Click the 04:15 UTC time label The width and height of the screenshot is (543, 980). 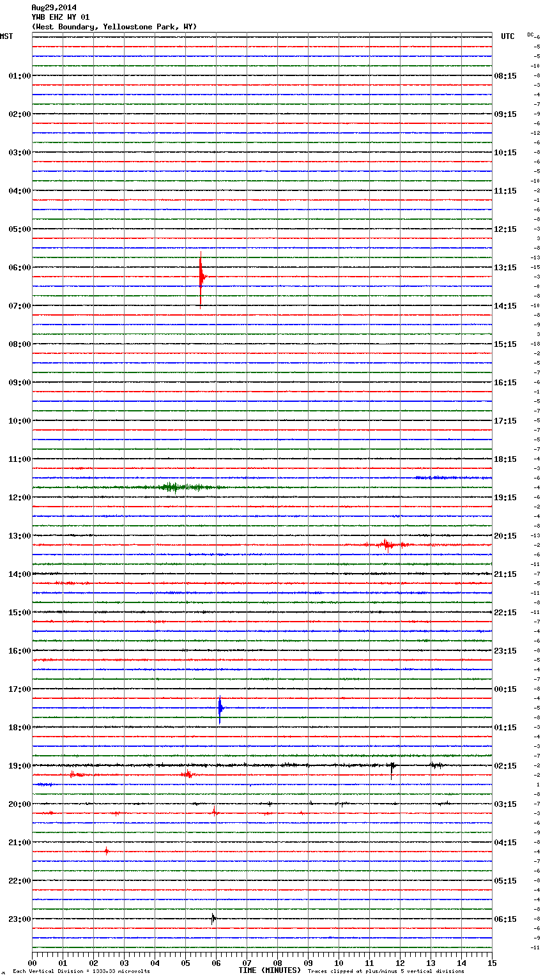click(505, 843)
